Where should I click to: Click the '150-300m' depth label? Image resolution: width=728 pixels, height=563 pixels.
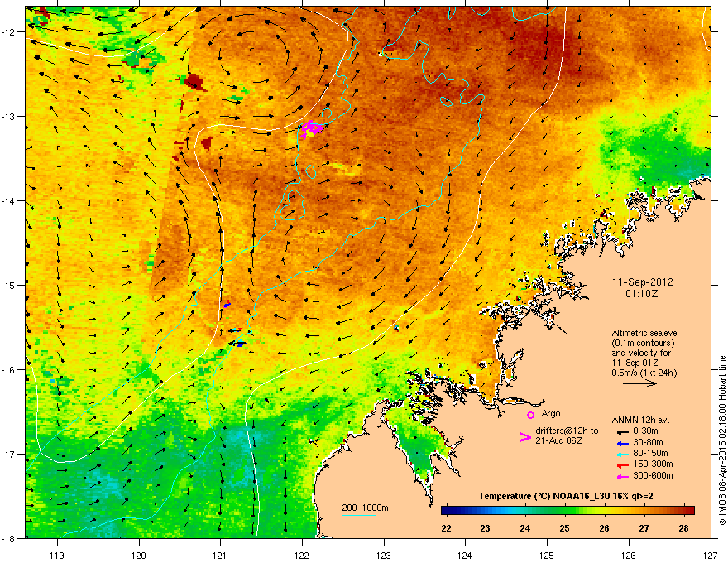click(653, 464)
